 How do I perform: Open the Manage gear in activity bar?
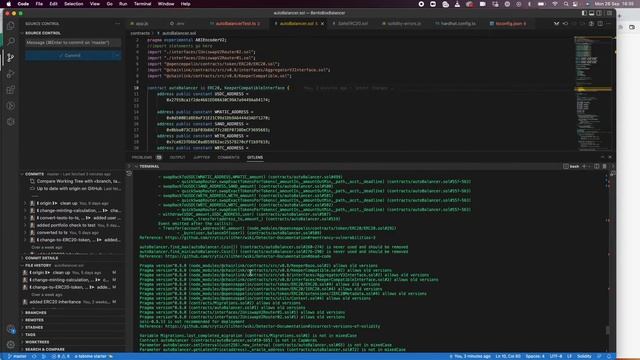pyautogui.click(x=11, y=345)
